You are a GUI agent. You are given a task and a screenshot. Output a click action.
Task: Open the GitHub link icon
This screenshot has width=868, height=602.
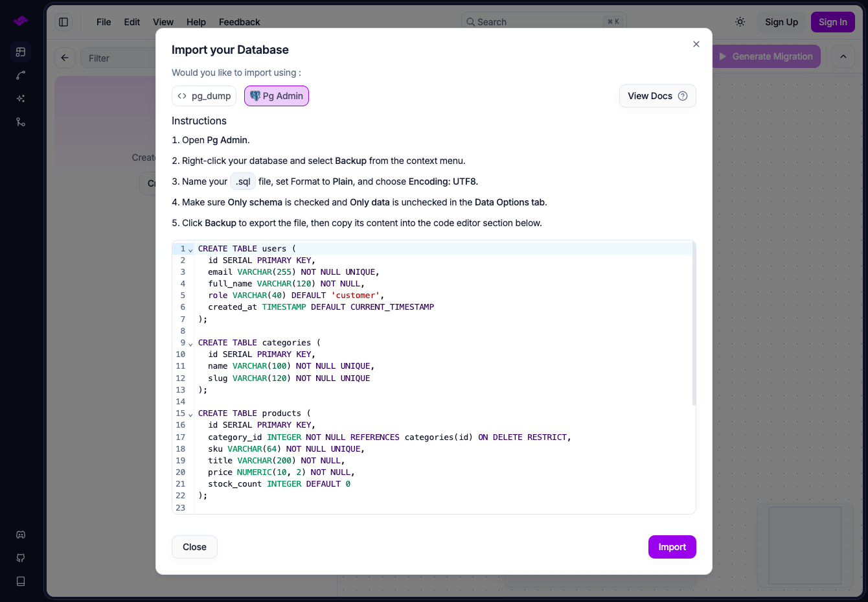coord(21,558)
